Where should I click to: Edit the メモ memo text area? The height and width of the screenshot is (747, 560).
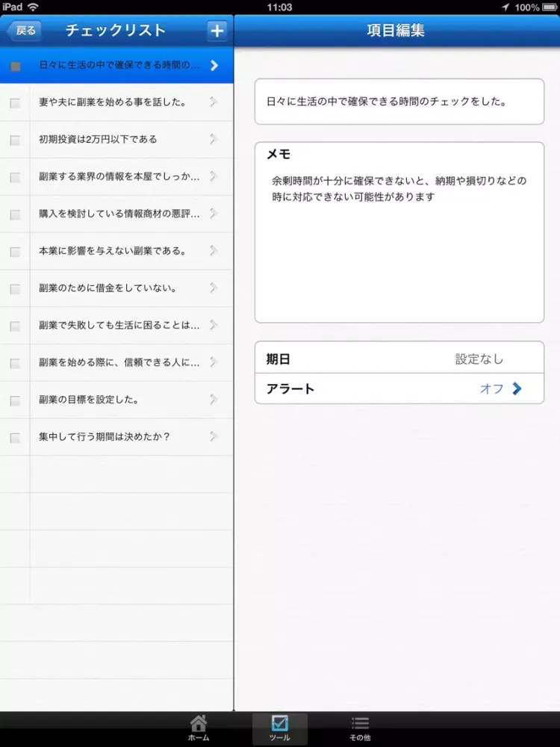coord(399,232)
